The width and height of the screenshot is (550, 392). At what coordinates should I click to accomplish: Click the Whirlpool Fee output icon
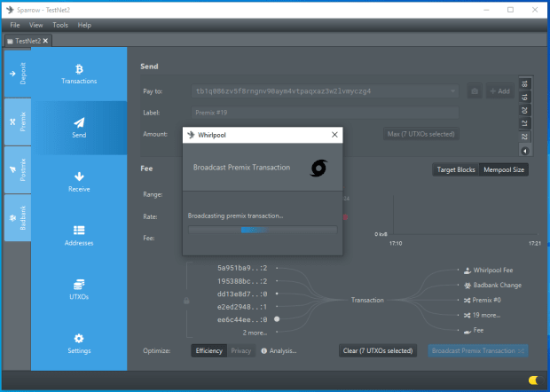(x=467, y=270)
